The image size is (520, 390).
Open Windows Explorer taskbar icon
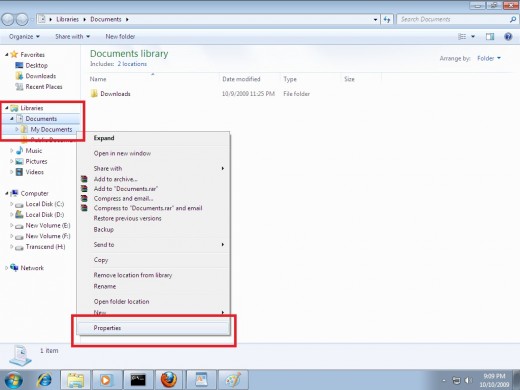pyautogui.click(x=75, y=380)
